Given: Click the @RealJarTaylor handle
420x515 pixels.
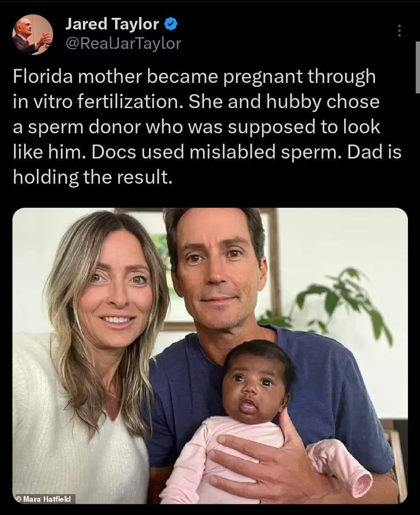Looking at the screenshot, I should pyautogui.click(x=123, y=43).
